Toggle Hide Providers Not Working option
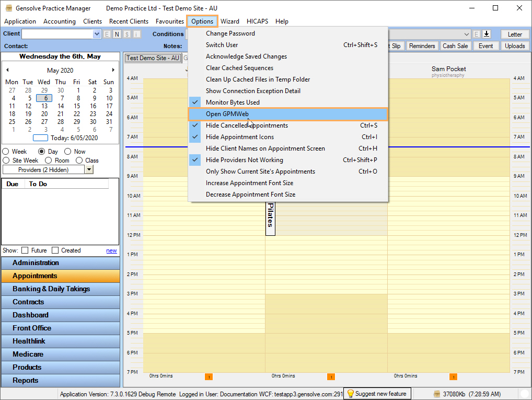The height and width of the screenshot is (400, 532). [288, 160]
